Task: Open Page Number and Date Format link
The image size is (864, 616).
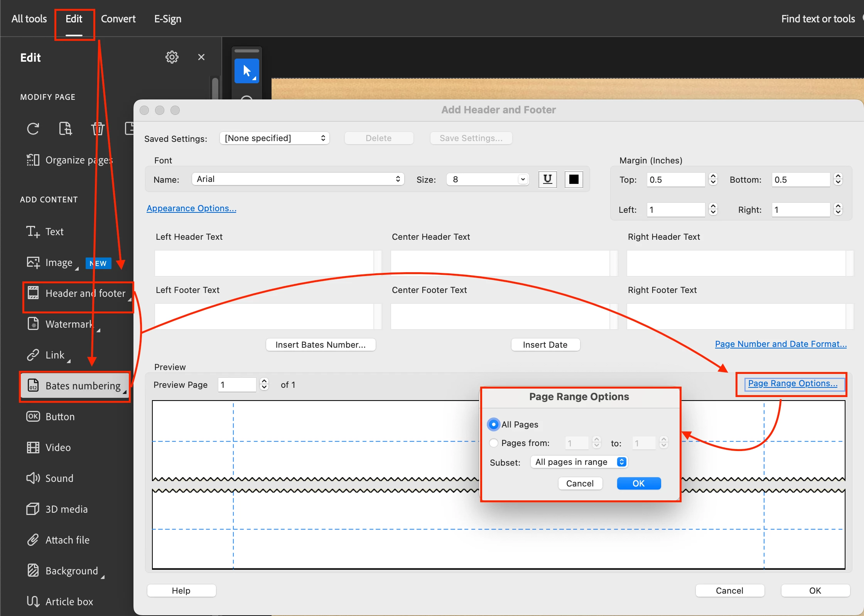Action: coord(780,344)
